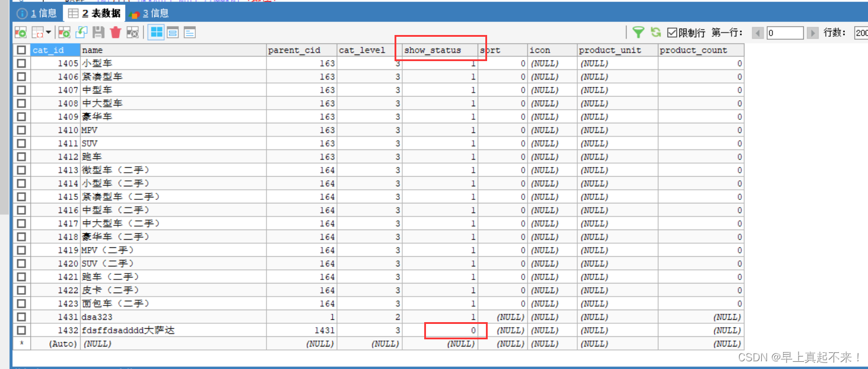The width and height of the screenshot is (868, 369).
Task: Sort by the cat_id column header
Action: tap(55, 50)
